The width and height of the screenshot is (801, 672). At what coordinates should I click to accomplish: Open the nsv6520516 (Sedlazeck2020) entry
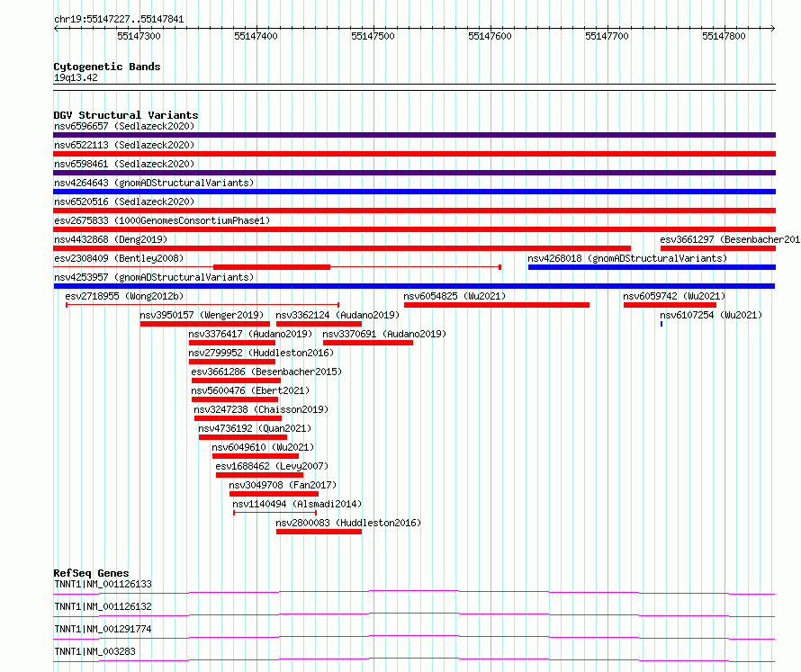tap(124, 202)
